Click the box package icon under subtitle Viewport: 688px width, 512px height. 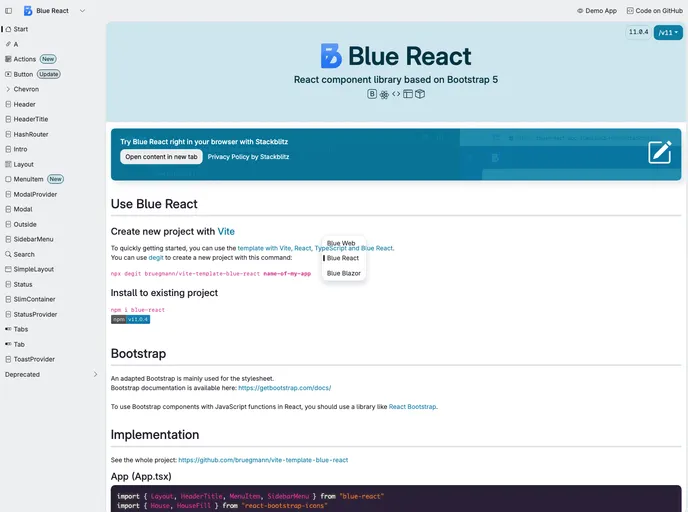tap(421, 94)
